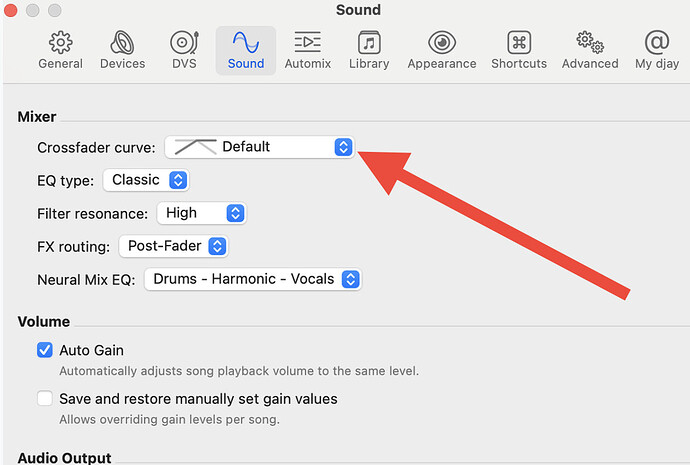Uncheck the Auto Gain checkbox

(44, 350)
